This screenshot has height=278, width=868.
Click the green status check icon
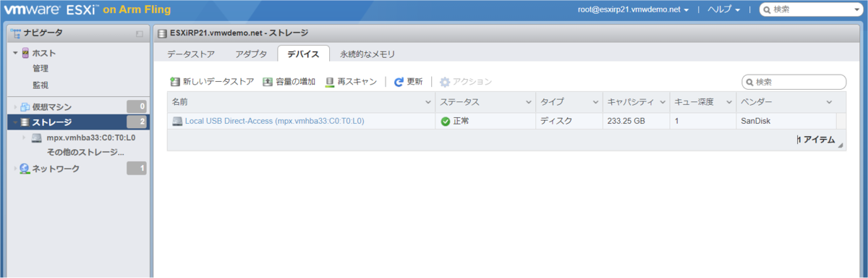446,122
